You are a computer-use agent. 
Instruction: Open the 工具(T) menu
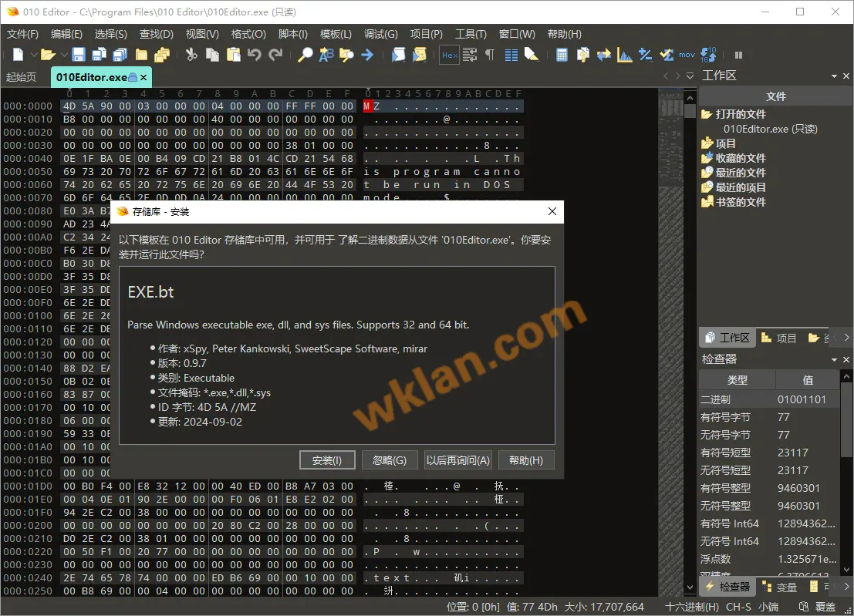click(471, 34)
